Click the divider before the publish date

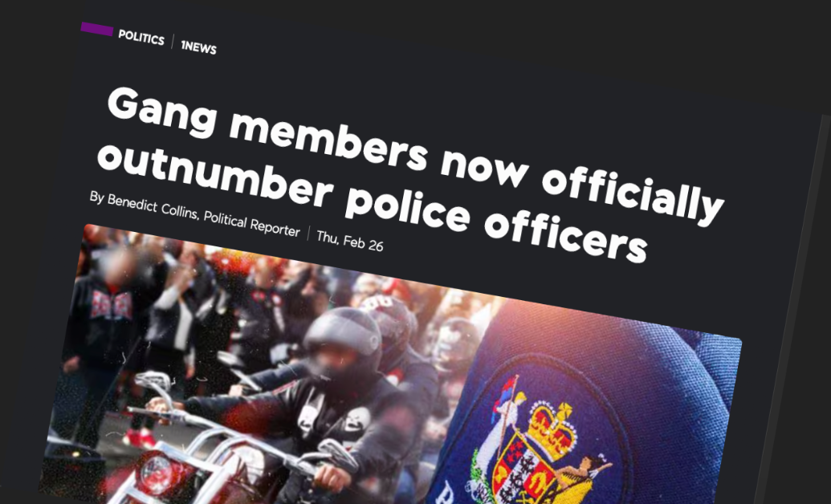[x=308, y=234]
